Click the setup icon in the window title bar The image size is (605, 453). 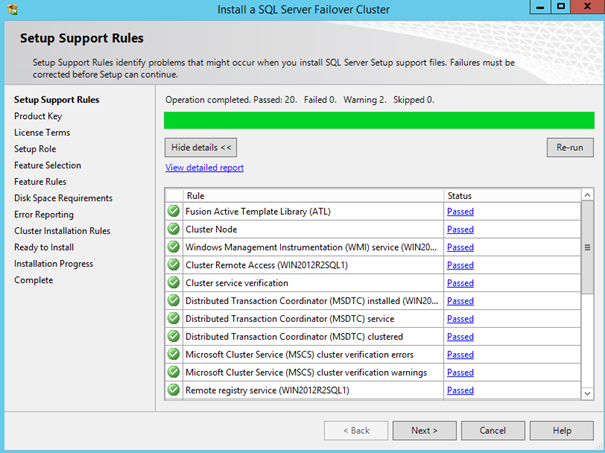pos(11,9)
